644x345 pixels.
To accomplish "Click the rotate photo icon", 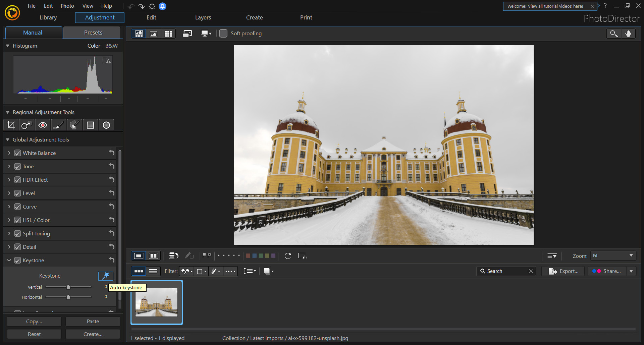I will (287, 256).
